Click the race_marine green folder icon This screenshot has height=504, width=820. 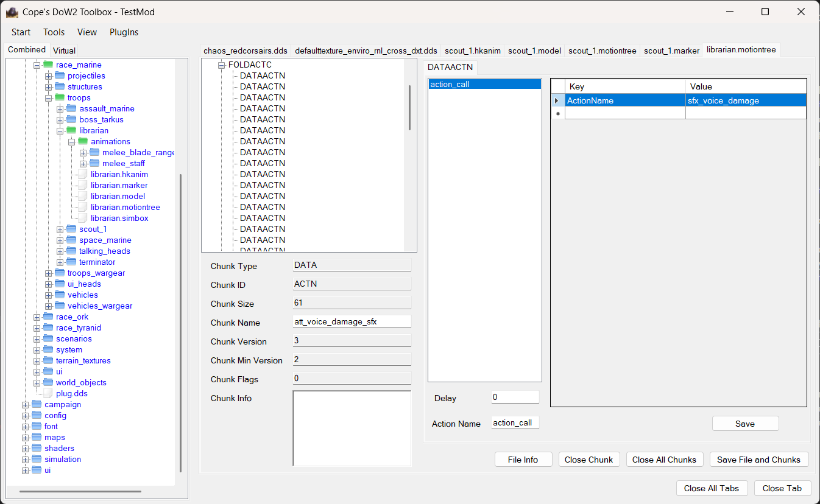pyautogui.click(x=48, y=65)
